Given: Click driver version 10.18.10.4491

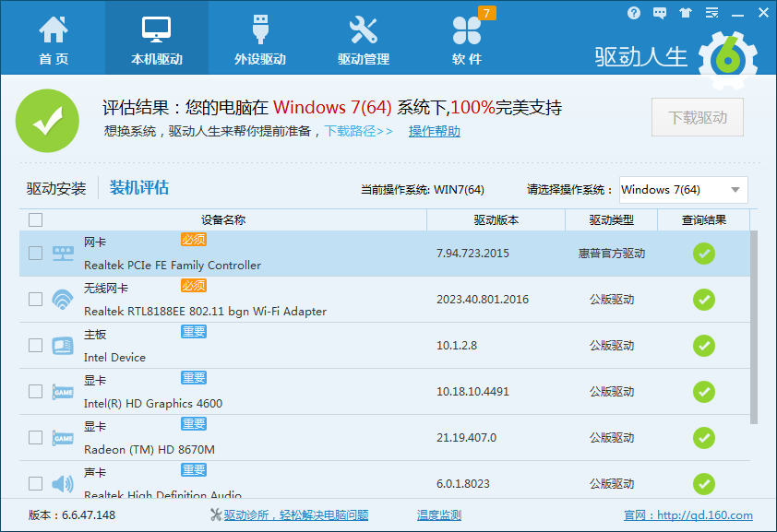Looking at the screenshot, I should tap(472, 392).
